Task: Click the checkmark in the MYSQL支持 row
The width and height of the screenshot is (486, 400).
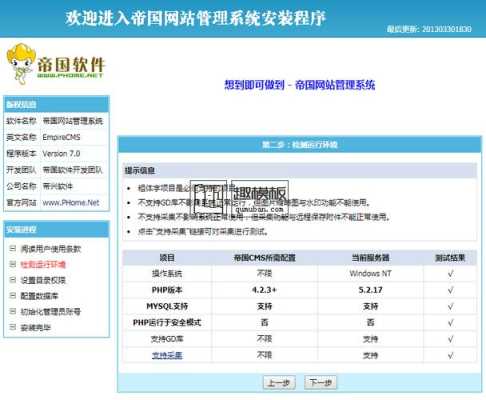Action: (x=450, y=306)
